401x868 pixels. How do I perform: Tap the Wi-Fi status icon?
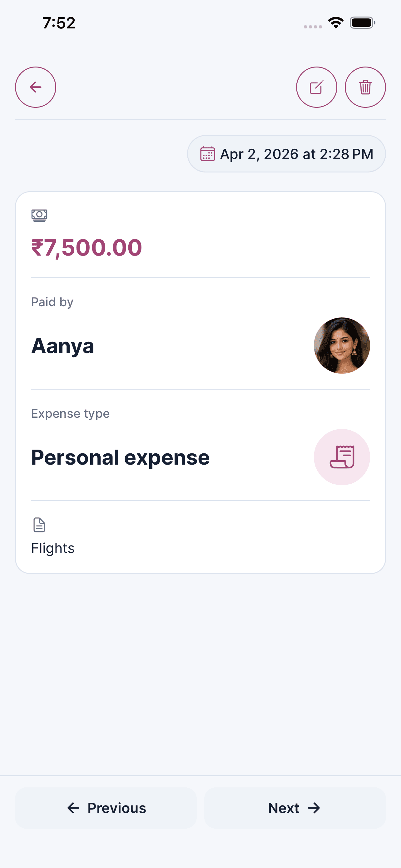click(x=336, y=23)
